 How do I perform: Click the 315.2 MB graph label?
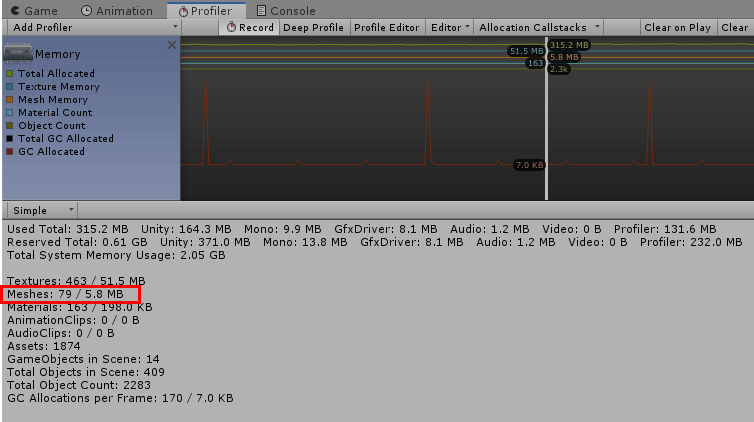pos(569,45)
